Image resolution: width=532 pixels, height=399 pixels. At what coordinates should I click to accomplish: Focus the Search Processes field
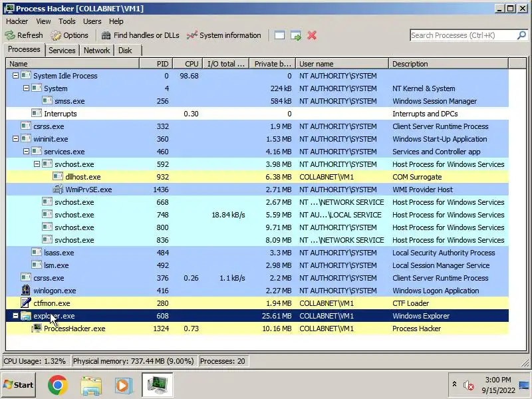point(463,35)
